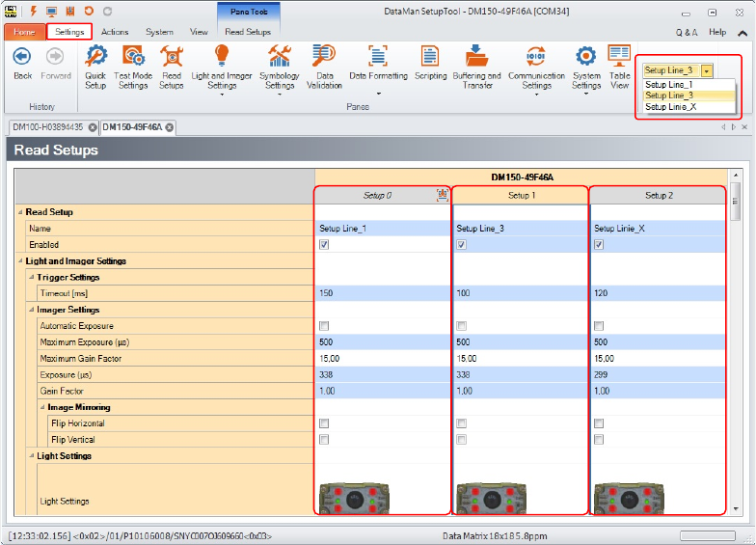Select the DM100-H03894435 device tab
This screenshot has width=756, height=545.
[x=48, y=127]
